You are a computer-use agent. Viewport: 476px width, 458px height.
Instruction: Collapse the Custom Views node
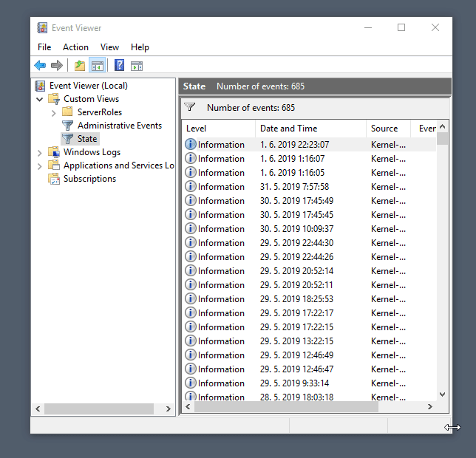coord(40,99)
